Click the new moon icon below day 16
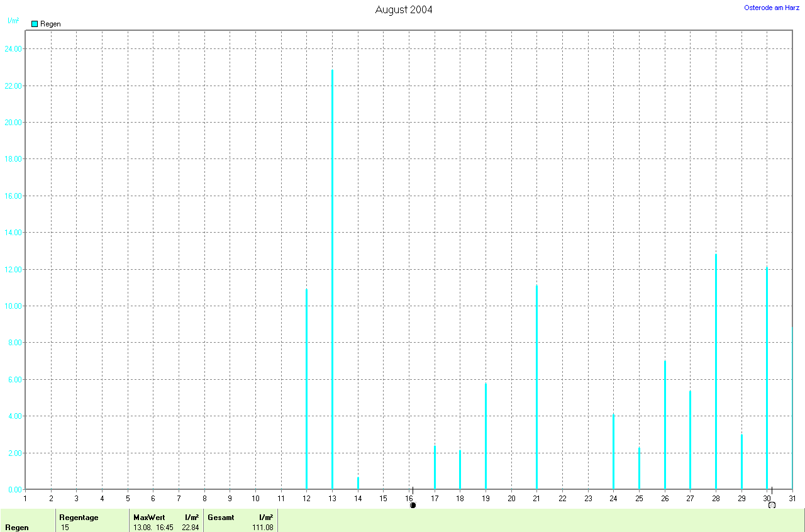The height and width of the screenshot is (532, 805). pos(413,505)
